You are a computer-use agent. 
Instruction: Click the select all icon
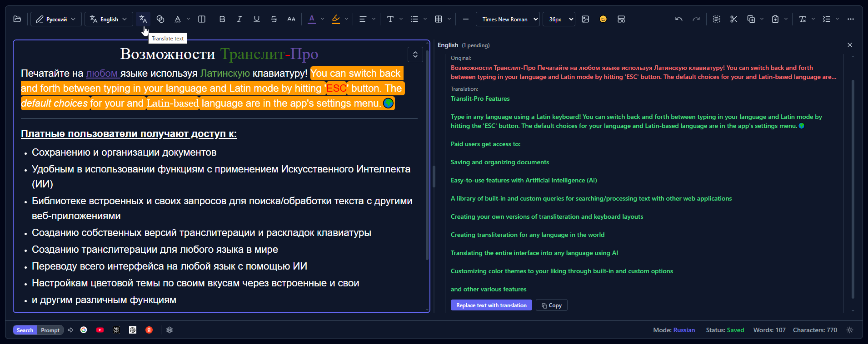click(x=717, y=19)
